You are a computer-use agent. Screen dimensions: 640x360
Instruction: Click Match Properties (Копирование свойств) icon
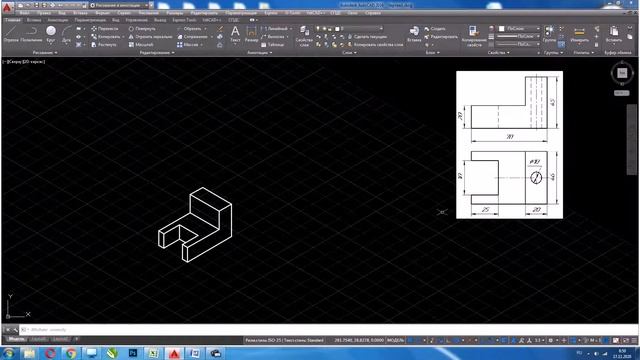[x=474, y=36]
